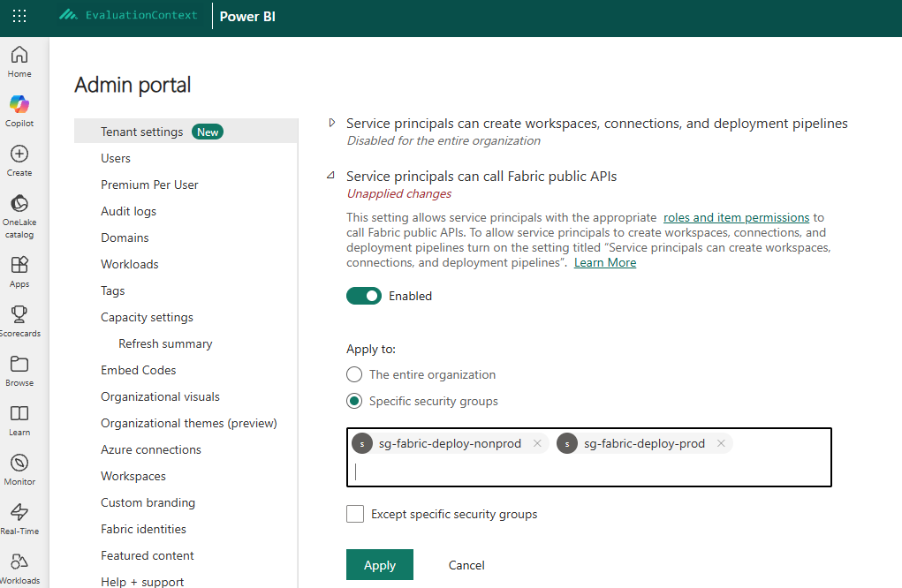Click the sg-fabric-deploy-prod avatar icon
The height and width of the screenshot is (588, 902).
[567, 443]
